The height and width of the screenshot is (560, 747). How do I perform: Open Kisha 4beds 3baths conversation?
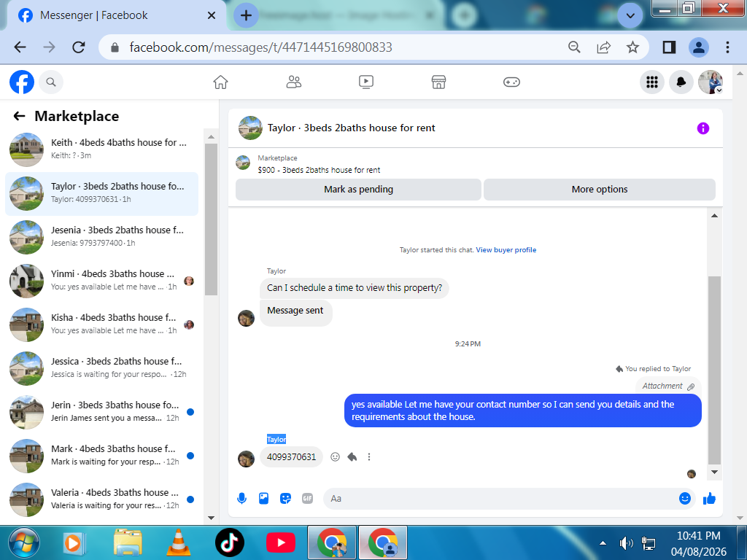click(x=101, y=324)
